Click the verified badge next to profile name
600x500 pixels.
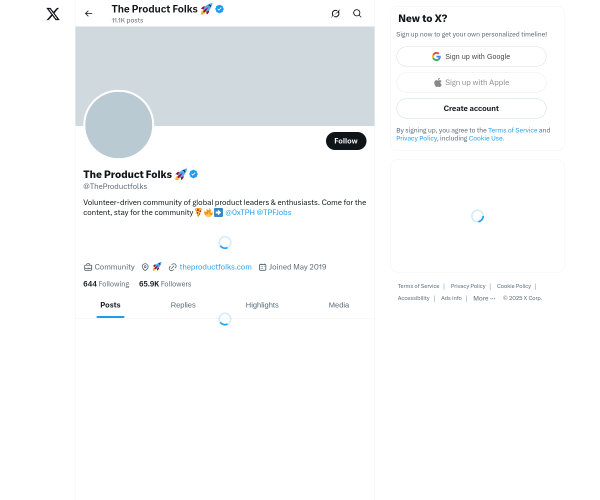194,174
